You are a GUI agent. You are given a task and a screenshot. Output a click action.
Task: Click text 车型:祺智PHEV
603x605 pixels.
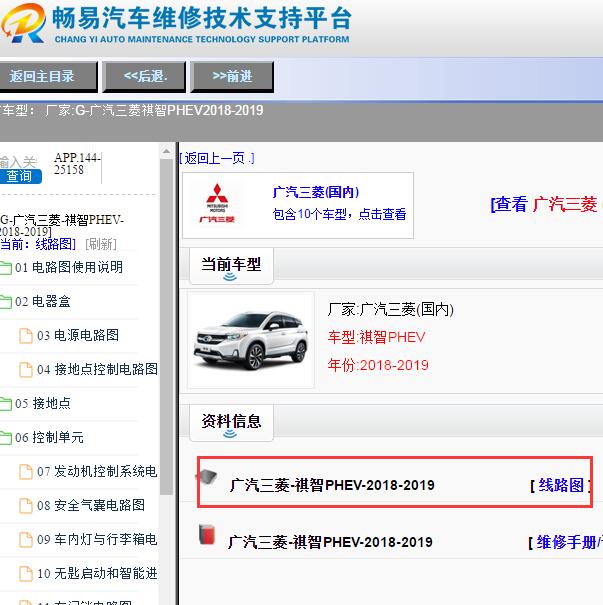(x=377, y=337)
